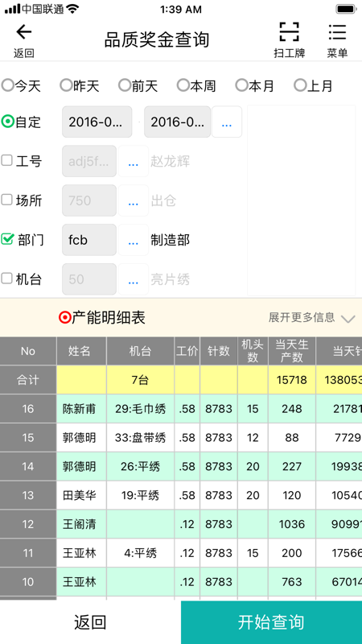Tick the 机台 checkbox
This screenshot has width=362, height=644.
(x=6, y=279)
